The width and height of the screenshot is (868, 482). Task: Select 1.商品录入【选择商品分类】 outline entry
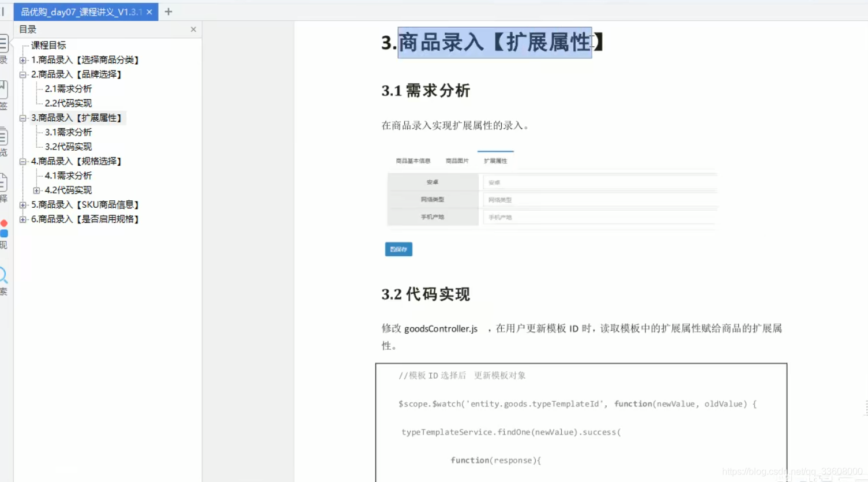pos(85,60)
